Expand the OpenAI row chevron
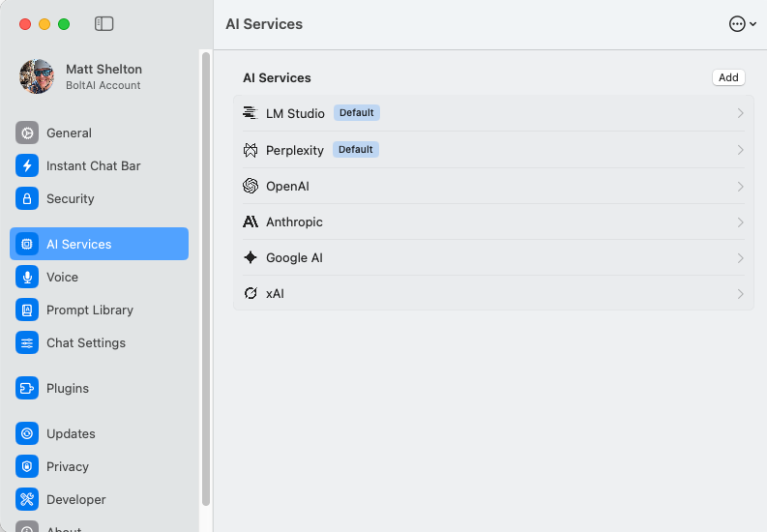 tap(740, 187)
